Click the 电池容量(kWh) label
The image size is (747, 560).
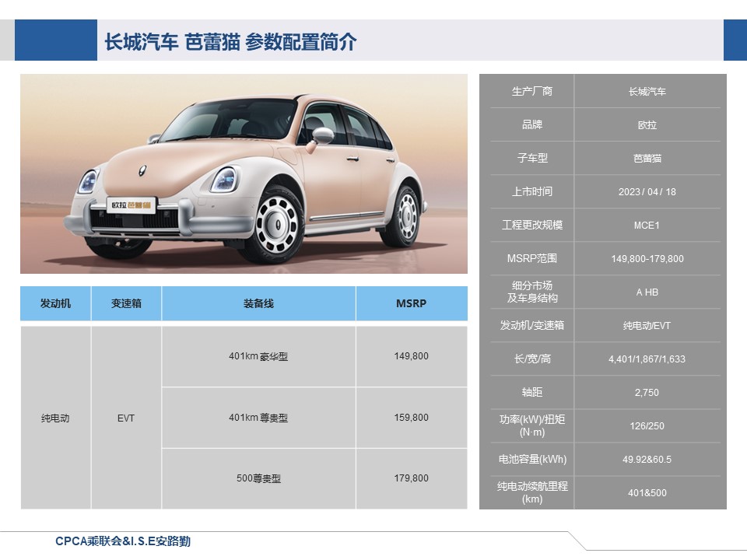click(532, 459)
